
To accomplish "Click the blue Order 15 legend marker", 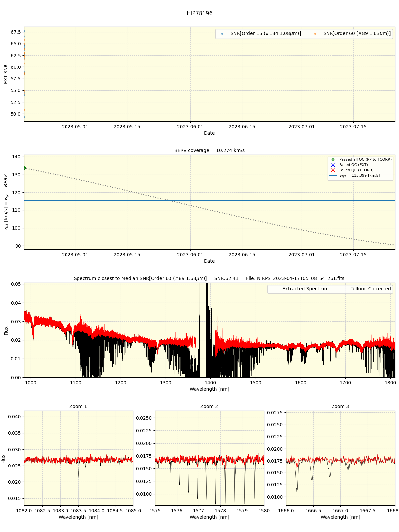I will point(222,34).
